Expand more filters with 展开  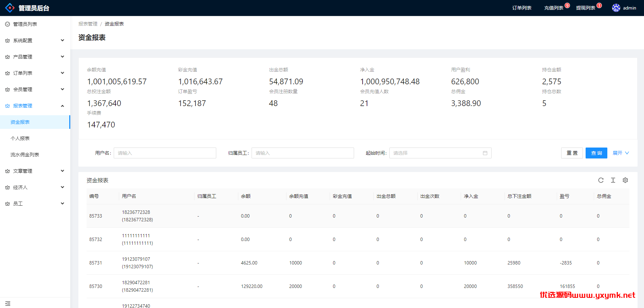pos(621,153)
